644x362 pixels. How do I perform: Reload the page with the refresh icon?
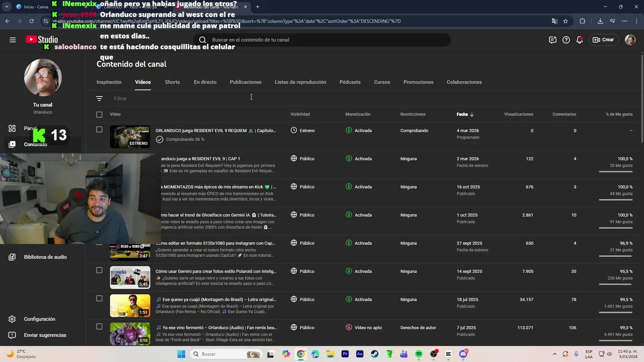pos(31,21)
